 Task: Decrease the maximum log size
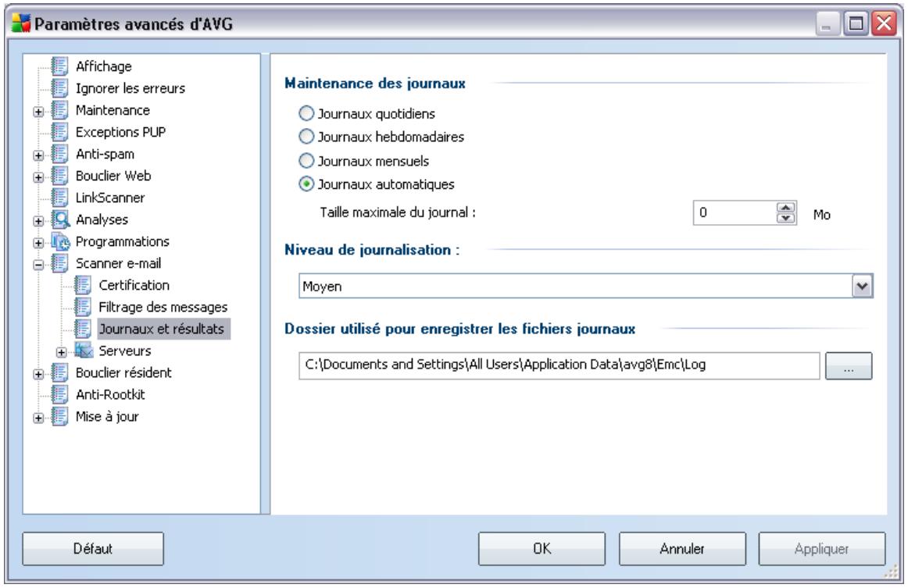(x=786, y=218)
